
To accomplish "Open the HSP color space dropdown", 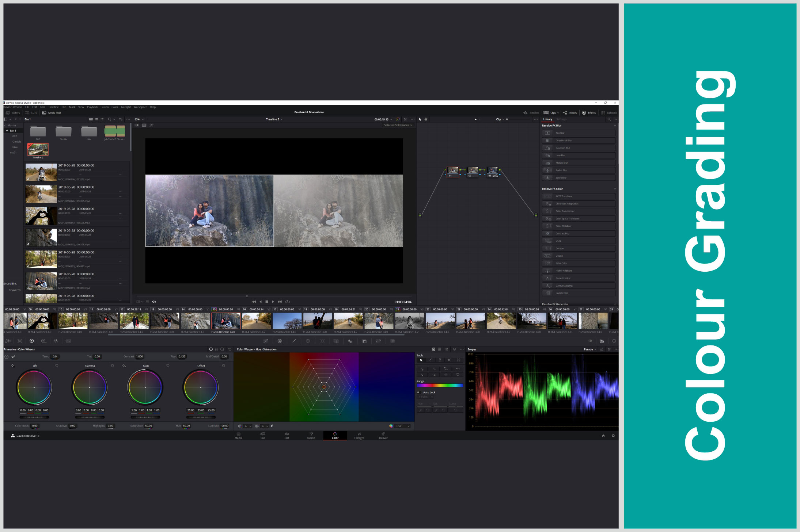I will tap(402, 426).
